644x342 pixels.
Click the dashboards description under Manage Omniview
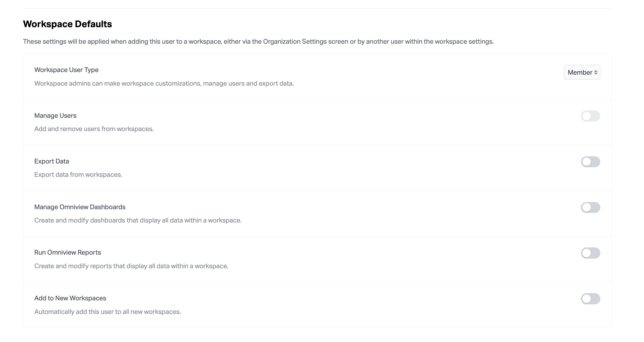[138, 220]
